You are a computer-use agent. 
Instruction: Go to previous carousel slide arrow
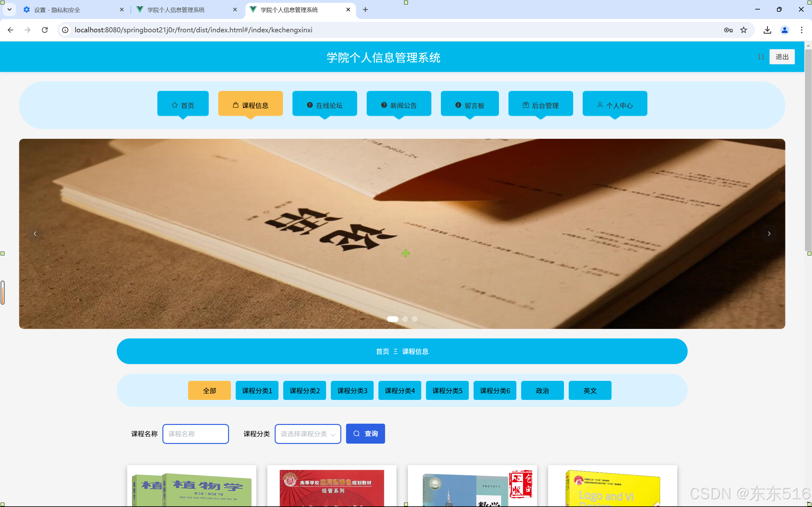click(35, 234)
